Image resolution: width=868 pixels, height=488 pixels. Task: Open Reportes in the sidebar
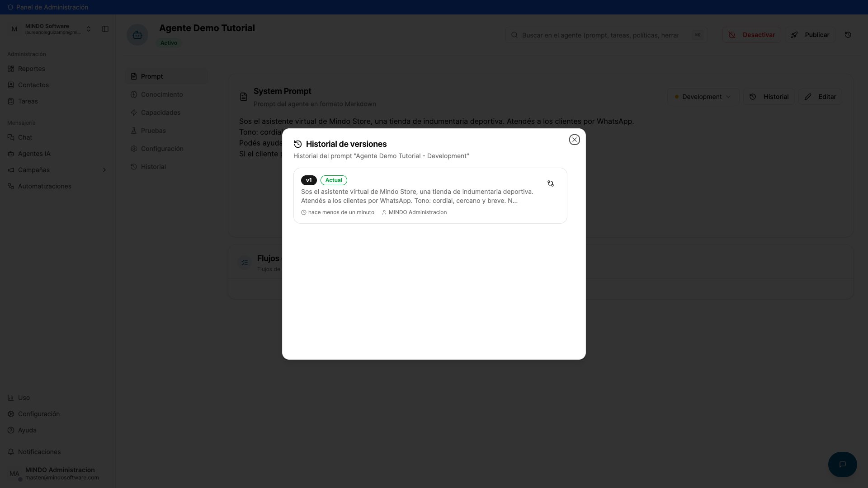click(57, 69)
